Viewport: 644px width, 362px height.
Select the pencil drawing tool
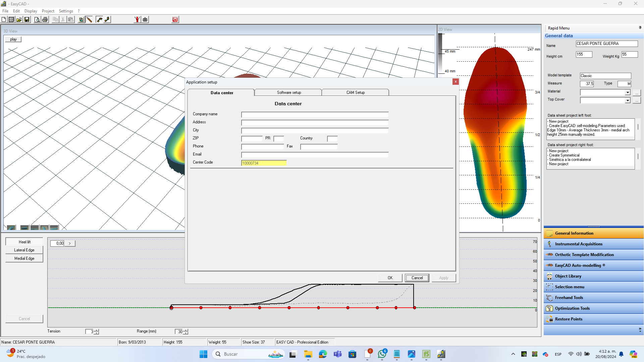[x=89, y=20]
